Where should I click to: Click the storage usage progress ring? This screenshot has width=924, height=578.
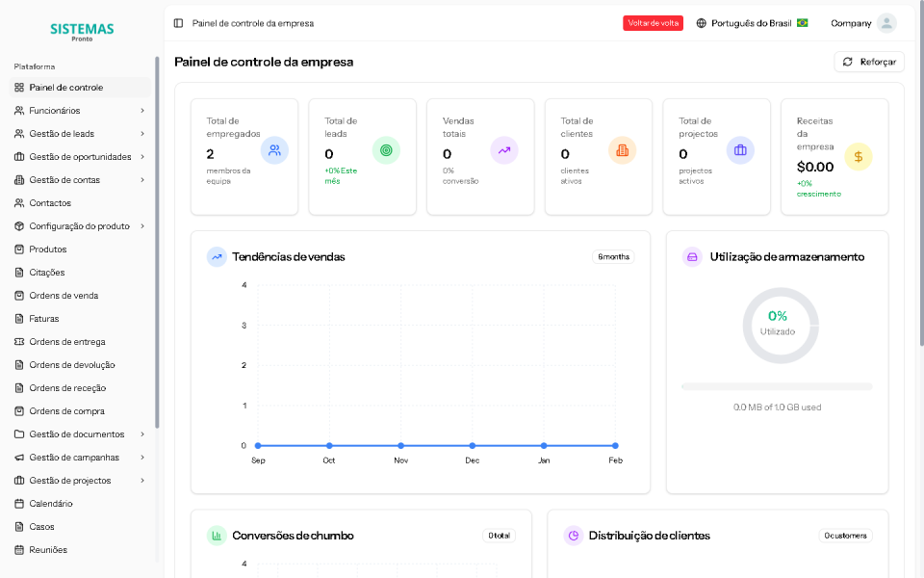(780, 326)
